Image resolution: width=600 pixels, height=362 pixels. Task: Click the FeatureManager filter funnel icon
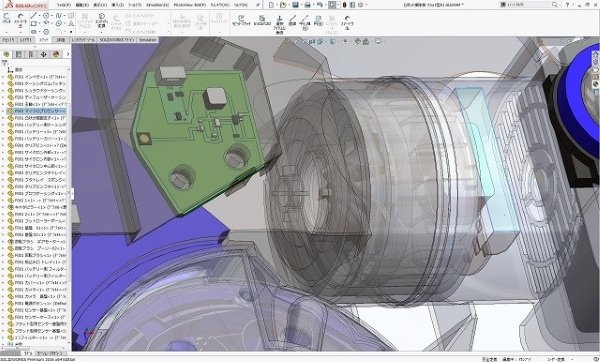click(5, 63)
